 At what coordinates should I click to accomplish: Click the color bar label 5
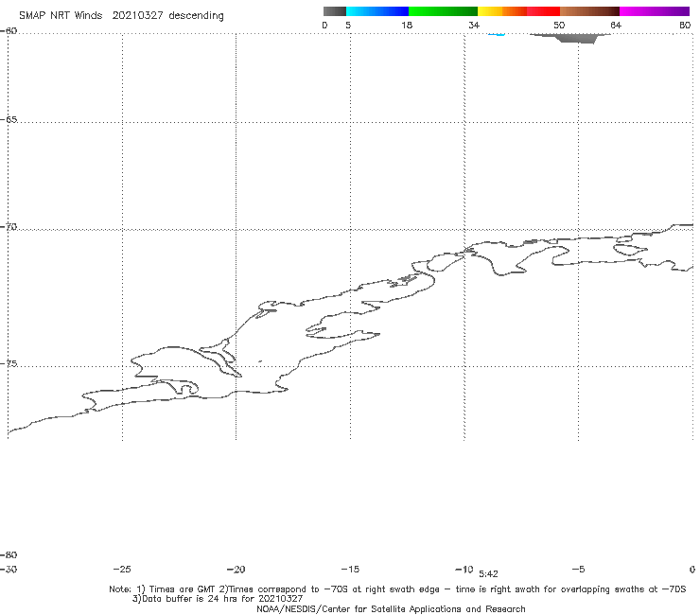pos(348,25)
